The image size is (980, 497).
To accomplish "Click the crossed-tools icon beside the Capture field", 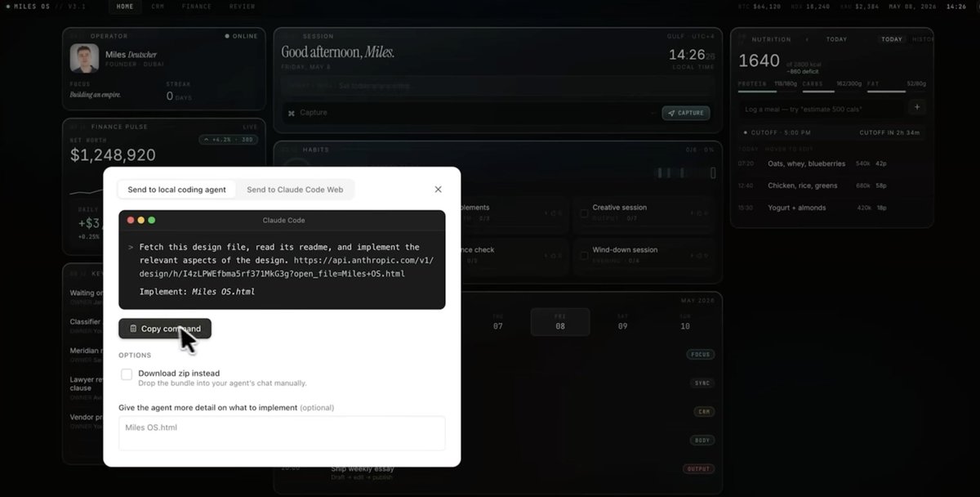I will point(292,113).
